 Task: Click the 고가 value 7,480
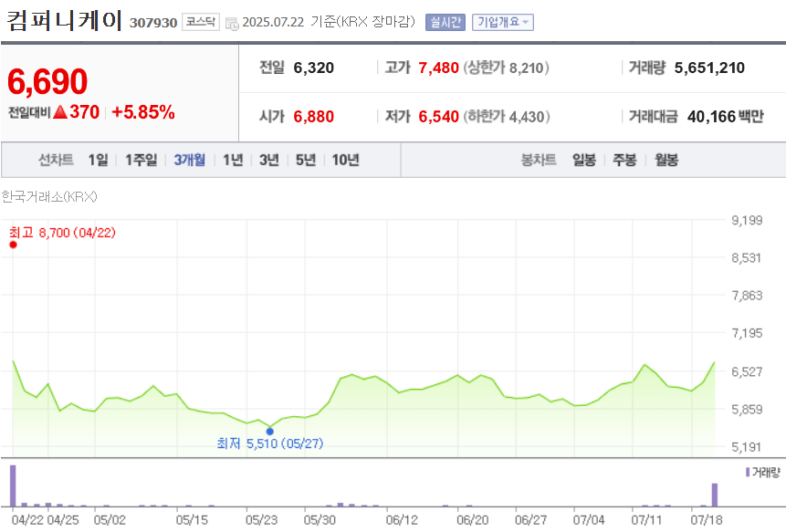pos(438,68)
